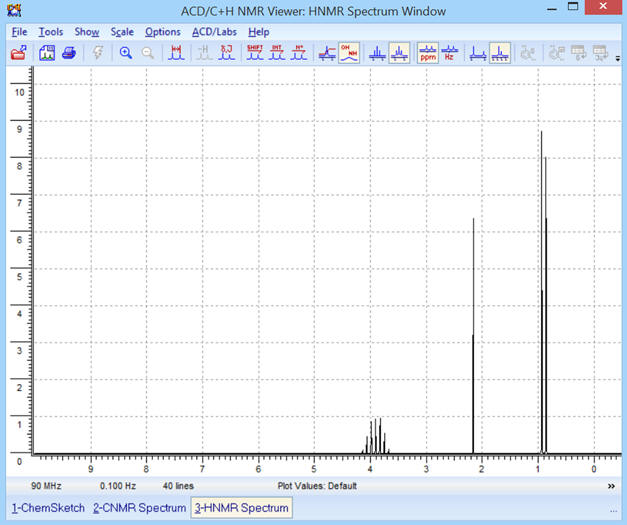627x525 pixels.
Task: Click the 90 MHz status value
Action: [x=46, y=486]
